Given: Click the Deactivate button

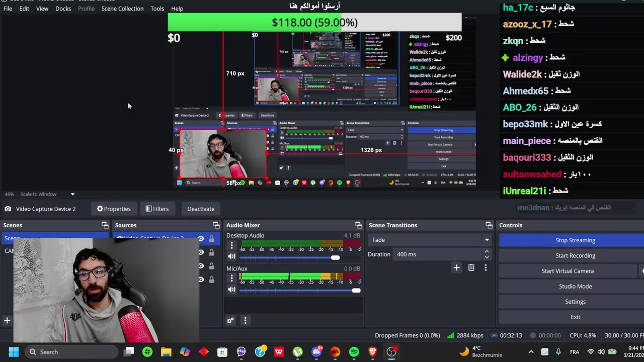Looking at the screenshot, I should (201, 209).
